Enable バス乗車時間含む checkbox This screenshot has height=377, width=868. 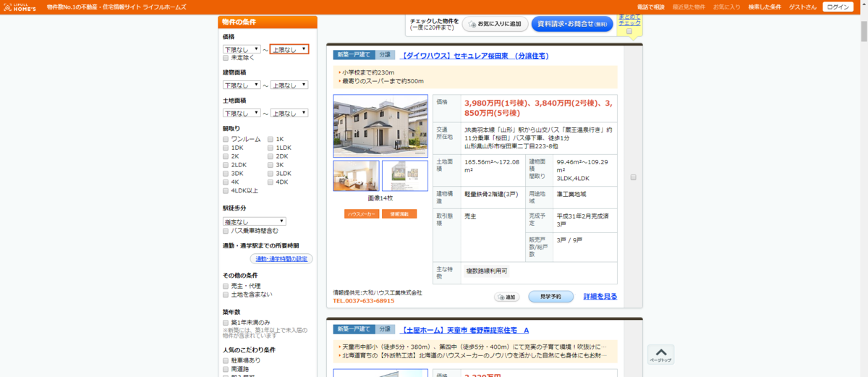[x=226, y=231]
